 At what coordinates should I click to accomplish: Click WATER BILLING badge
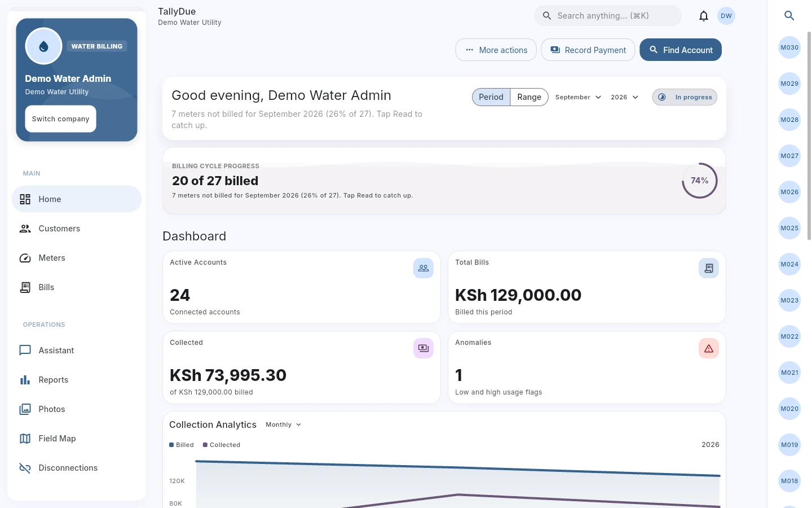click(x=97, y=46)
